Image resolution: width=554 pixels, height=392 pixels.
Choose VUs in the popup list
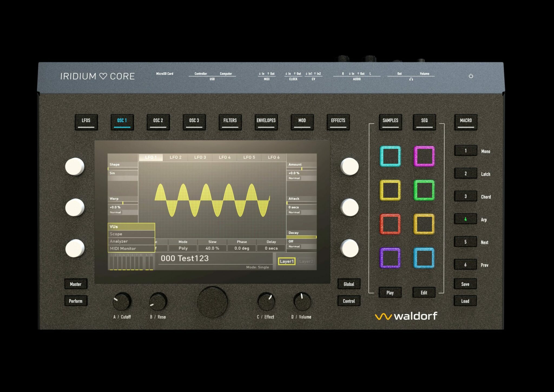click(131, 227)
